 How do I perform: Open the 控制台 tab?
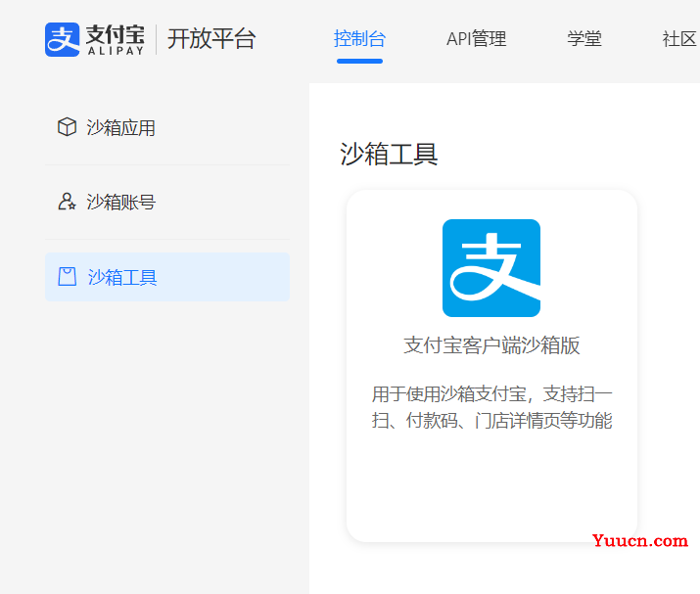(359, 39)
